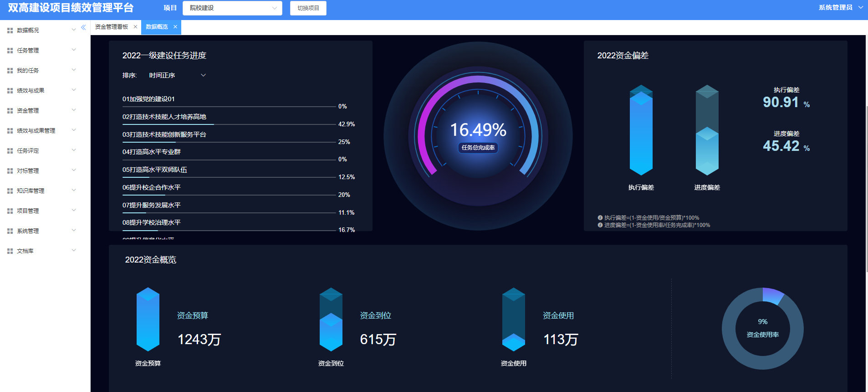868x392 pixels.
Task: Click the grid icon beside 资金管理
Action: click(10, 111)
